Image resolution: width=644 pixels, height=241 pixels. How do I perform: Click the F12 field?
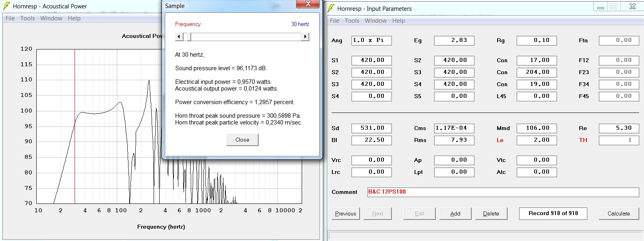(x=619, y=60)
